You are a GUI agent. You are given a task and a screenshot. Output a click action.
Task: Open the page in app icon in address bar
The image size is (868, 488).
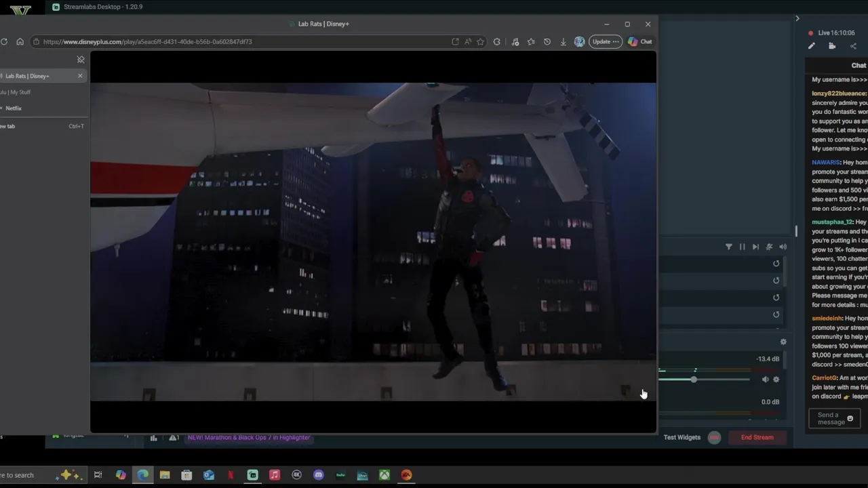(455, 41)
